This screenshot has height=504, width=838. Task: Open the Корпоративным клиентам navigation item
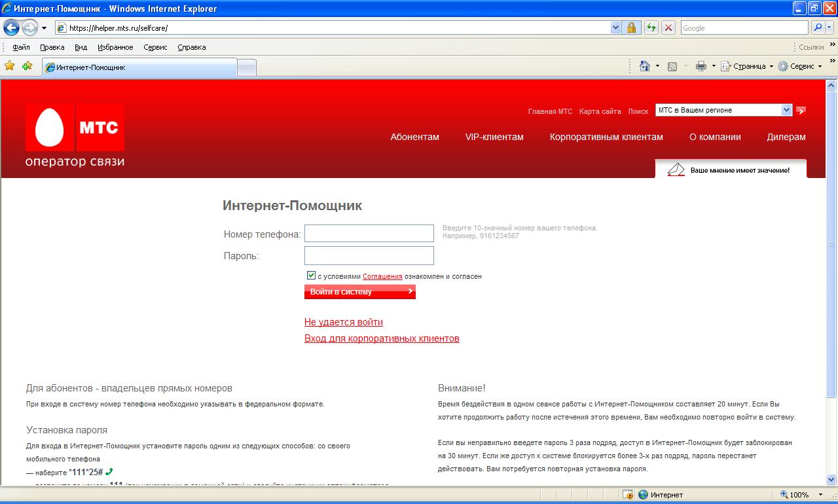click(x=606, y=137)
